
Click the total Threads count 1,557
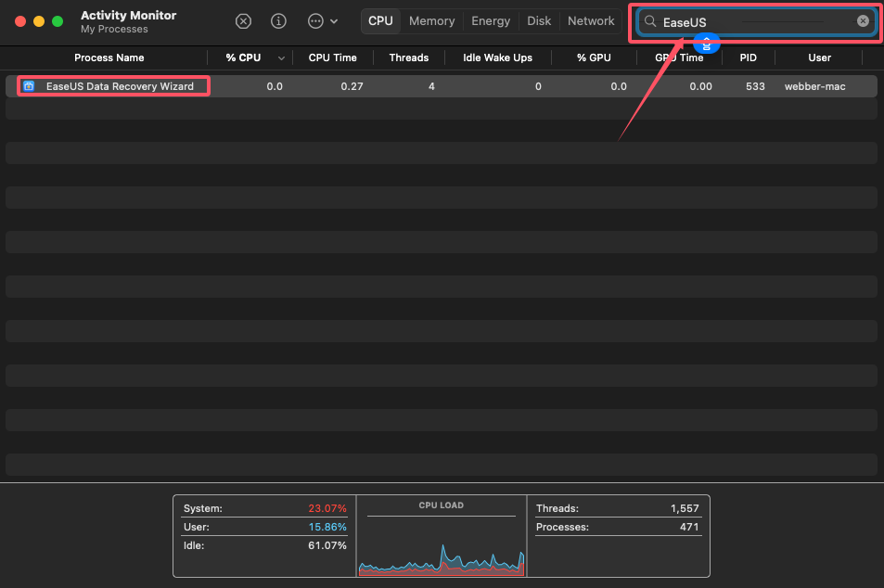685,508
